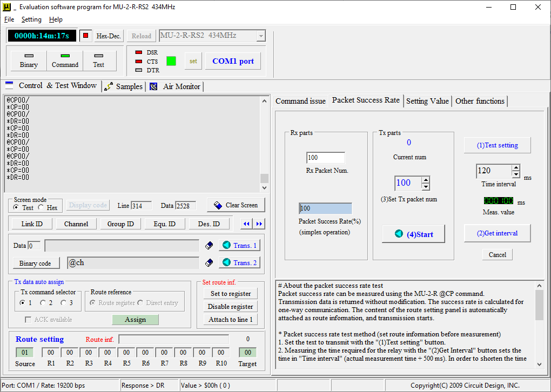Click the green connection indicator square
This screenshot has height=392, width=551.
(x=171, y=61)
